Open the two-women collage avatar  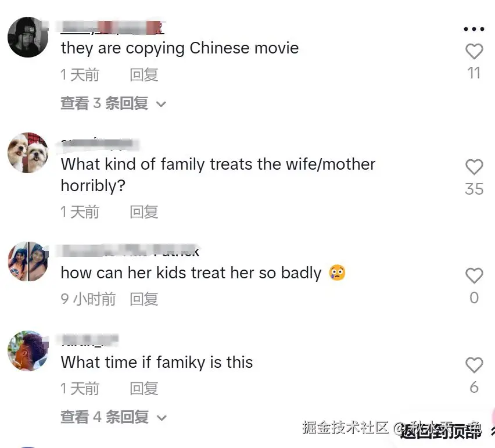click(x=28, y=261)
